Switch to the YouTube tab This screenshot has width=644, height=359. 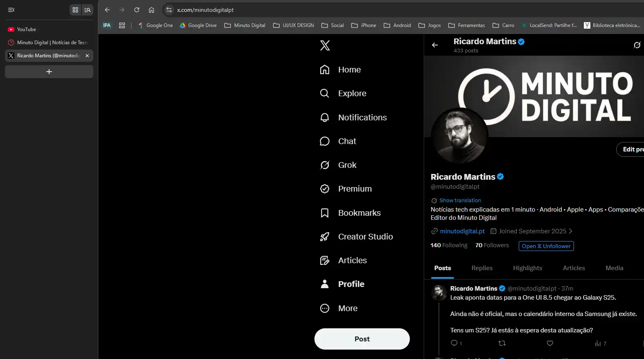pyautogui.click(x=49, y=29)
